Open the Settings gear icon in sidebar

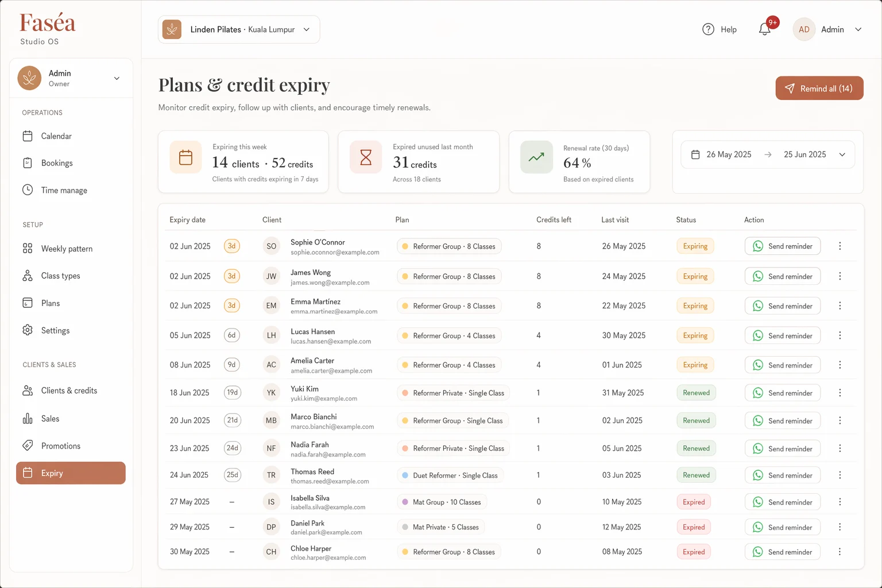28,330
